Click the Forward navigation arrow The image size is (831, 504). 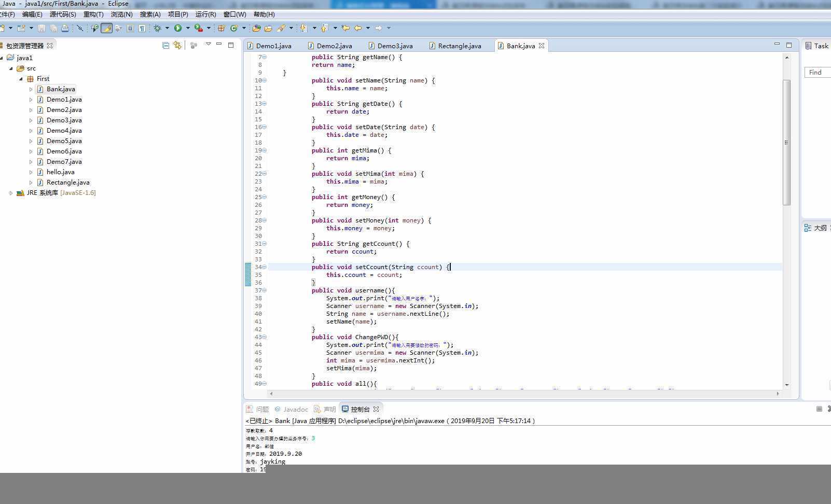[379, 28]
